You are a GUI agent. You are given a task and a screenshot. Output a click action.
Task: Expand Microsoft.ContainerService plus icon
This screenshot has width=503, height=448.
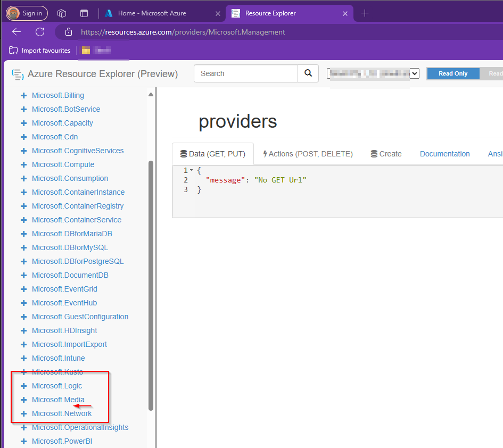[24, 220]
